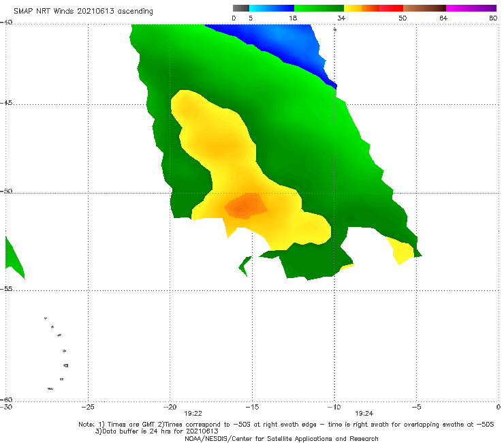
Task: Click the swath time label 19:24
Action: point(364,414)
